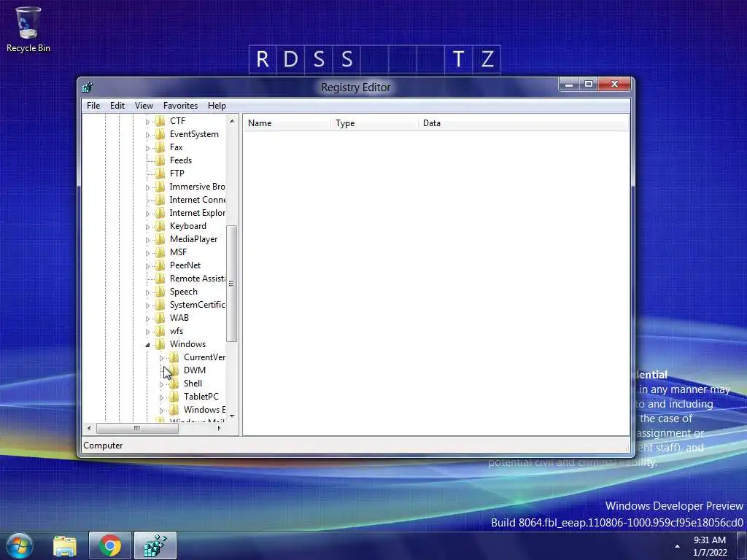This screenshot has width=747, height=560.
Task: Select the SystemCertificates folder icon
Action: [x=160, y=305]
